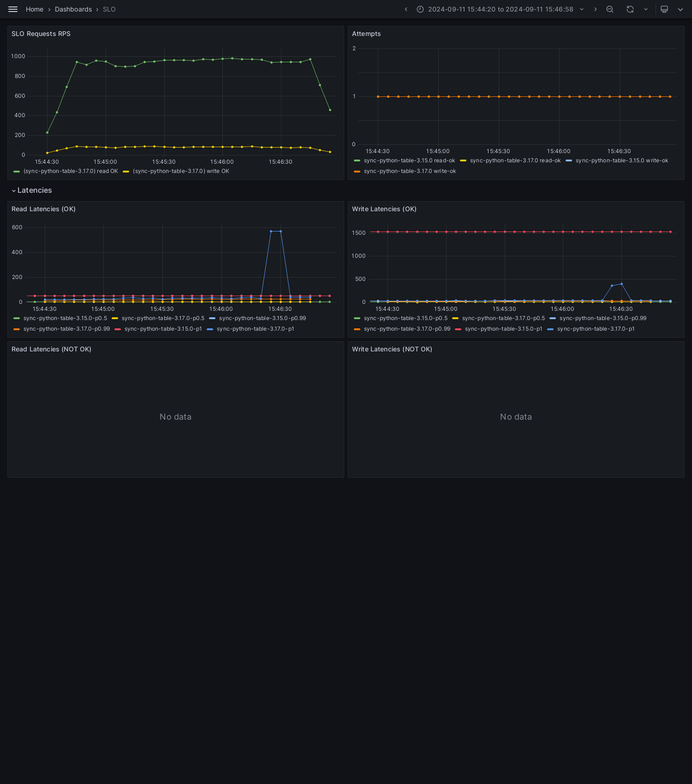Toggle 3.17.0-p0.5 in Write Latencies legend

tap(503, 318)
